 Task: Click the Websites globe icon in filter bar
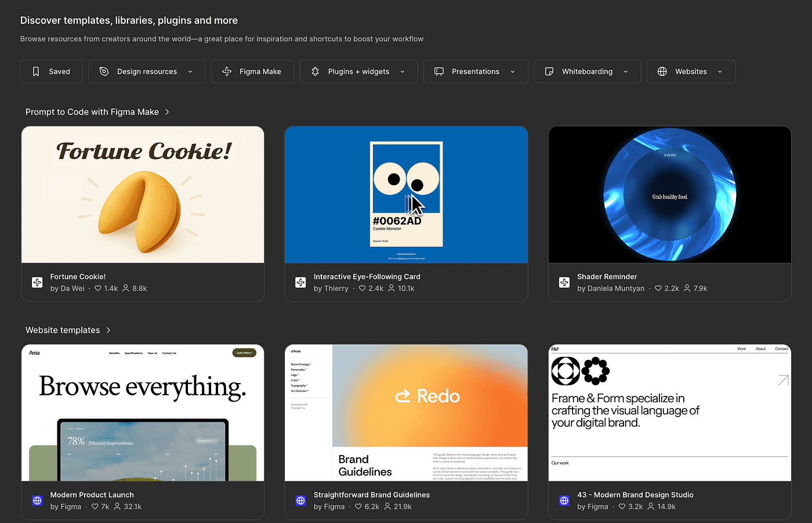point(662,71)
